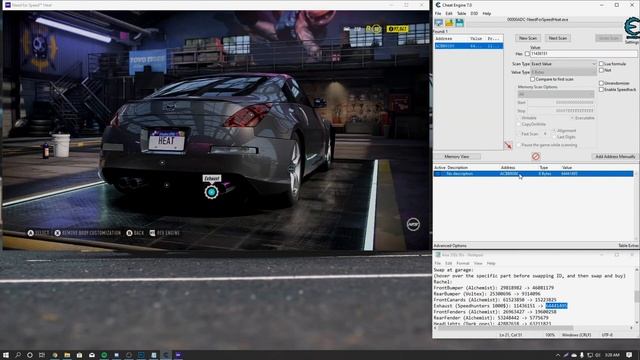Toggle the Active box of the No description entry
Screen dimensions: 640x360
pyautogui.click(x=439, y=174)
